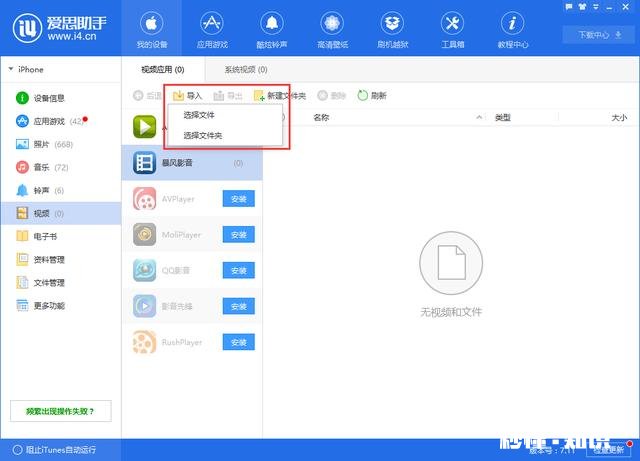Install MoliPlayer with its 安装 button
This screenshot has width=640, height=461.
click(x=238, y=235)
